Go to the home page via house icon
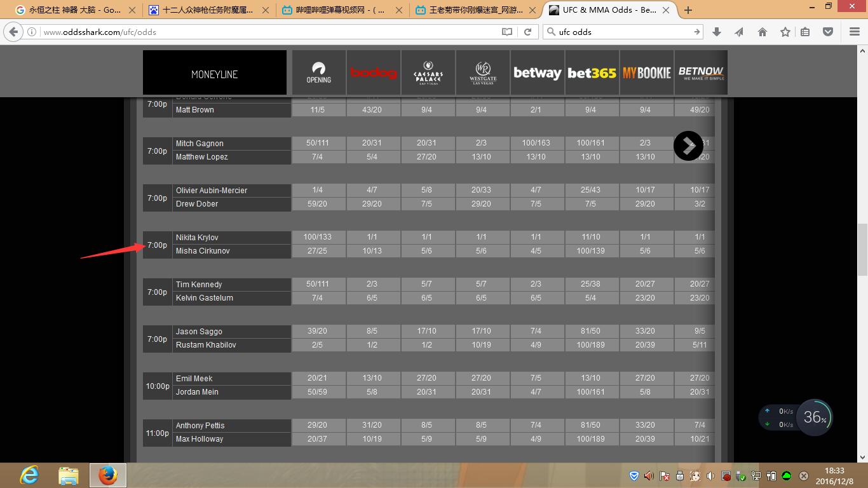Screen dimensions: 868x488 [x=763, y=32]
